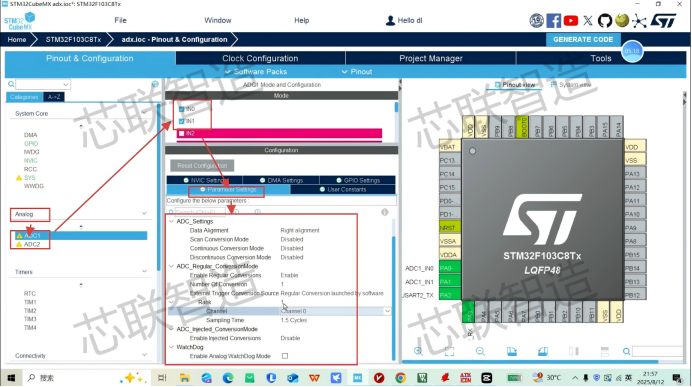692x387 pixels.
Task: Open the Window menu
Action: 217,20
